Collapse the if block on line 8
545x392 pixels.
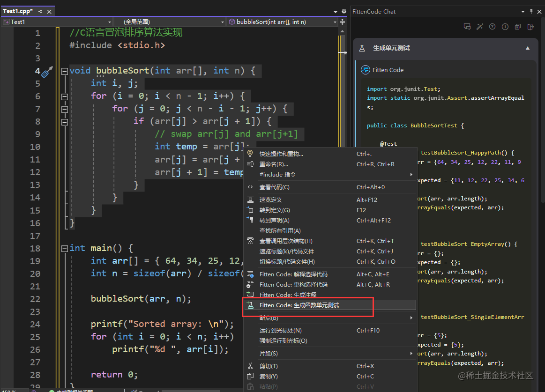[65, 122]
